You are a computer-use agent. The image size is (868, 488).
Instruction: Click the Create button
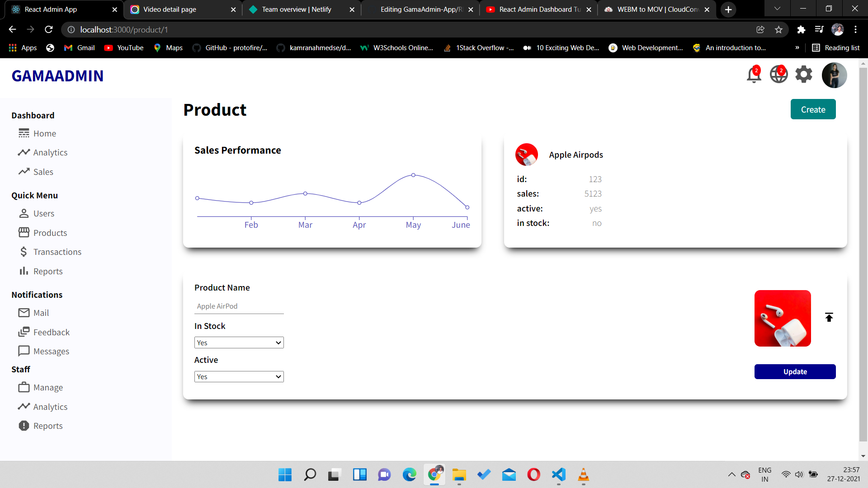point(812,109)
